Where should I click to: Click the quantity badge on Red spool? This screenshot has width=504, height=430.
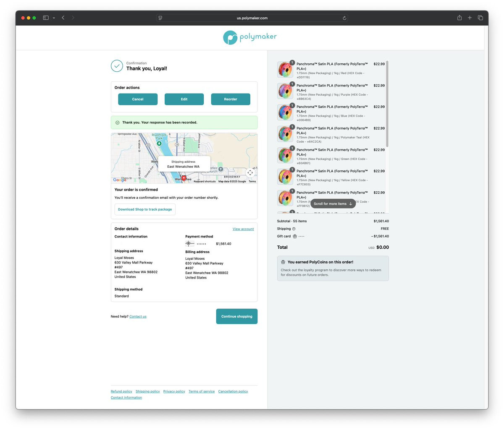click(x=292, y=63)
